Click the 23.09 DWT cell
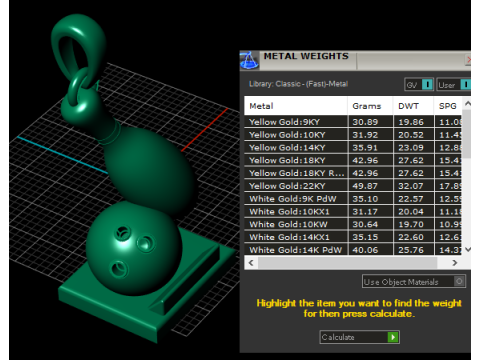 [413, 147]
